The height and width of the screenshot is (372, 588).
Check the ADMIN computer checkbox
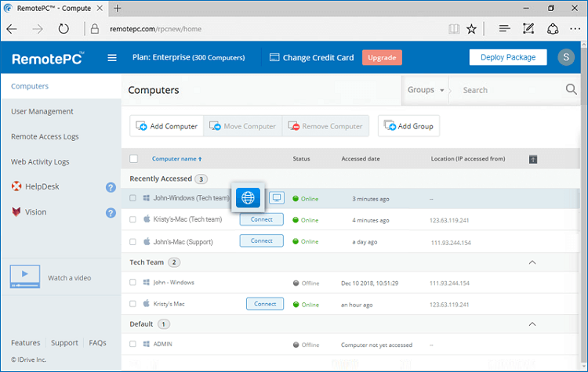click(x=132, y=344)
